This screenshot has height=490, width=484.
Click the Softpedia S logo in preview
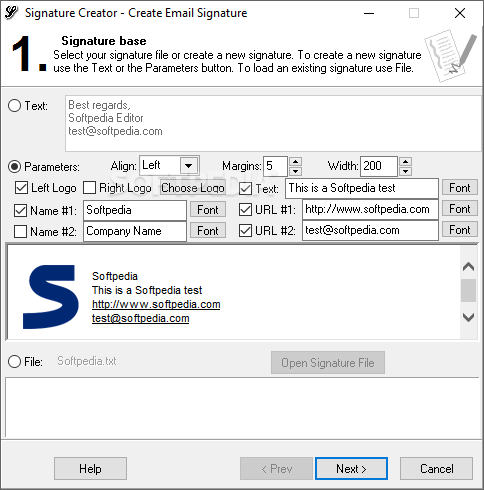pyautogui.click(x=51, y=297)
